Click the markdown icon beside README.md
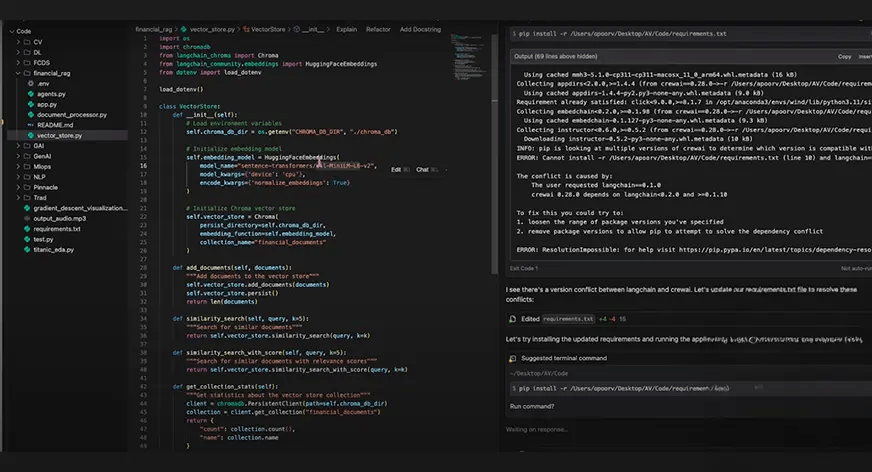The height and width of the screenshot is (472, 872). click(x=31, y=125)
